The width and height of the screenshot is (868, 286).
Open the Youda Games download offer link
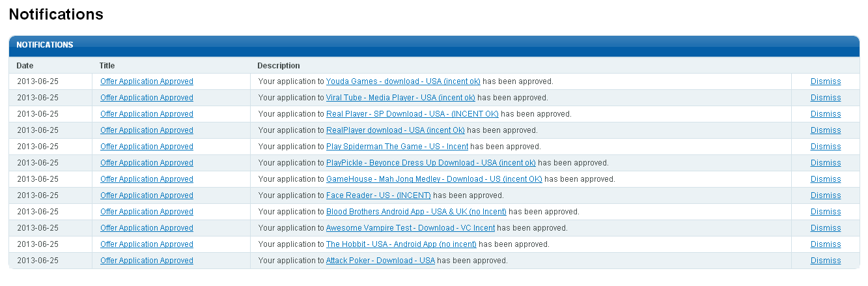403,81
